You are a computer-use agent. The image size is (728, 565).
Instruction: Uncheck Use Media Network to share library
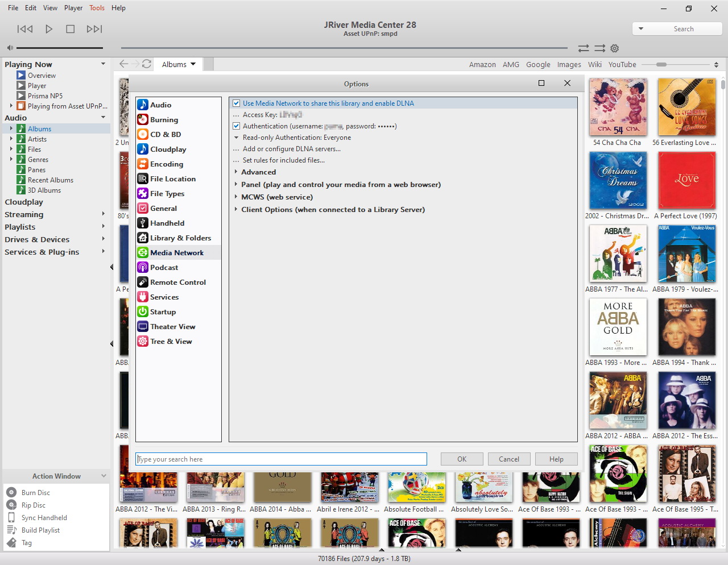[237, 103]
